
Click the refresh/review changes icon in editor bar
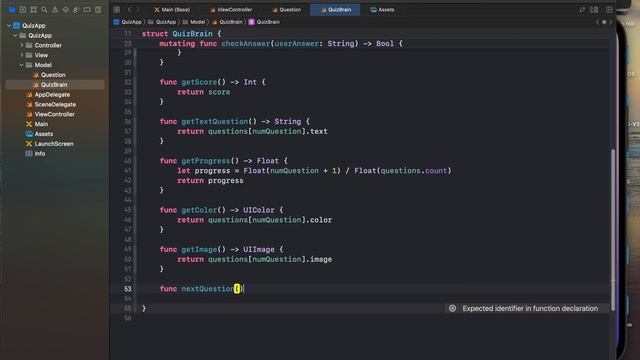point(582,9)
